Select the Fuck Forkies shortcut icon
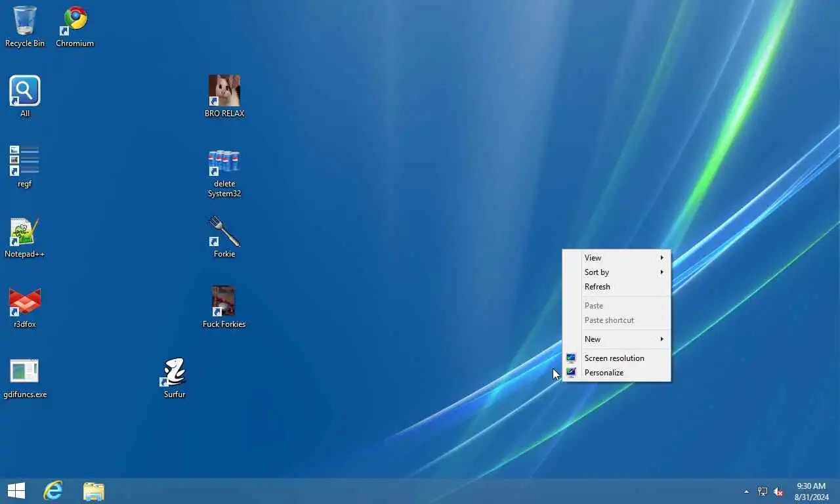Screen dimensions: 840x504 click(224, 307)
